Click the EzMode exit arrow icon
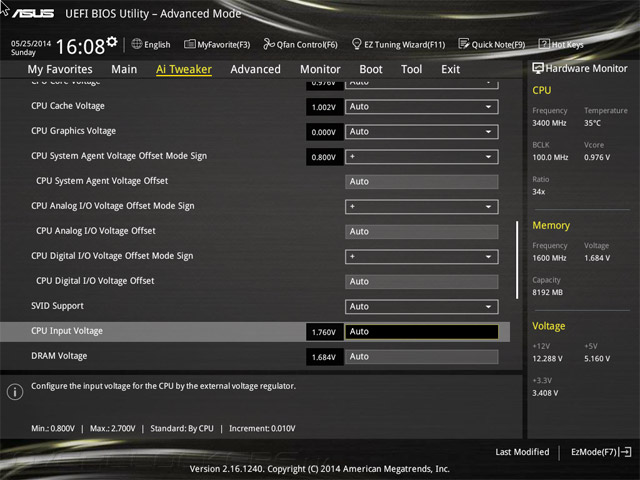 (x=625, y=452)
